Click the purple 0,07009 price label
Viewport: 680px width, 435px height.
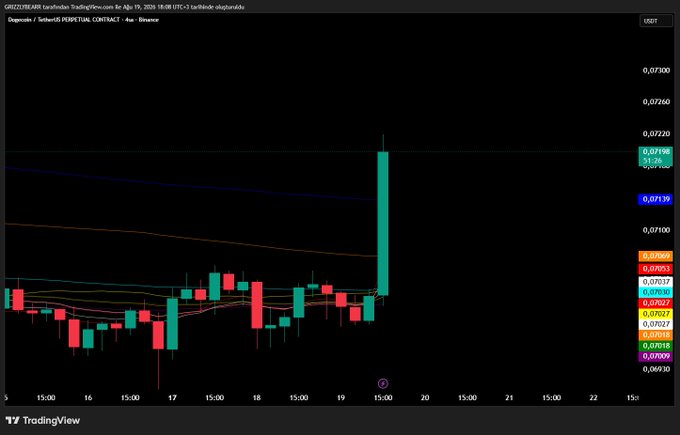pyautogui.click(x=656, y=356)
